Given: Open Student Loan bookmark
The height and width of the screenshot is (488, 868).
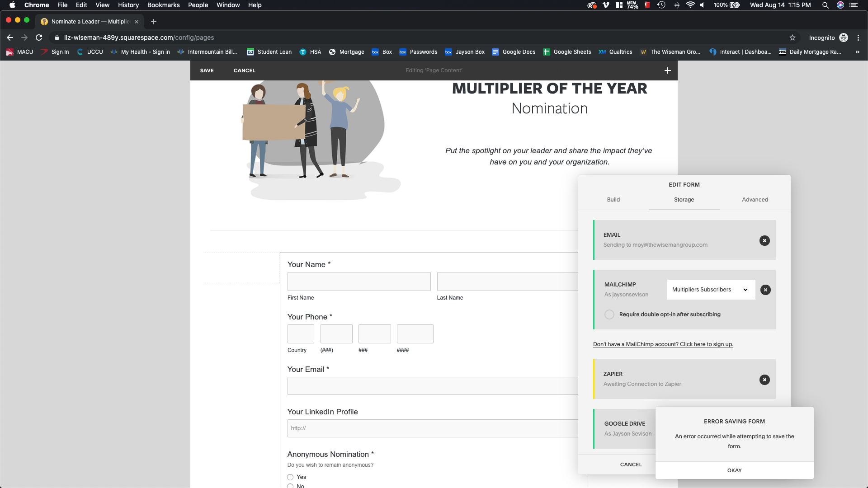Looking at the screenshot, I should [269, 52].
